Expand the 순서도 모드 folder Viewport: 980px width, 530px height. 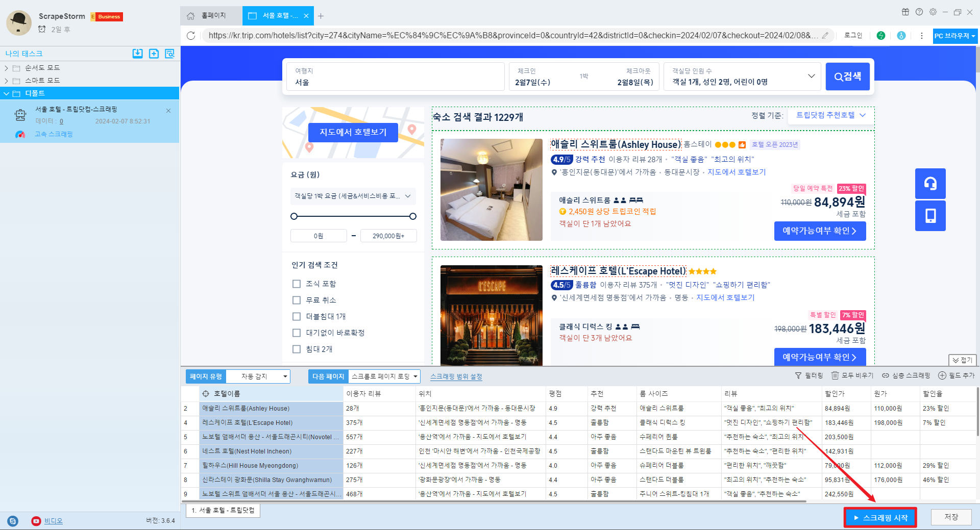coord(6,68)
